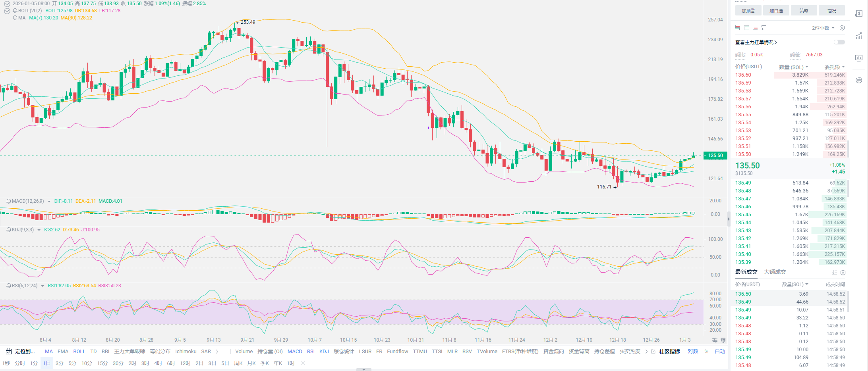The image size is (868, 371).
Task: Click the rising bar chart sidebar icon
Action: pyautogui.click(x=858, y=36)
